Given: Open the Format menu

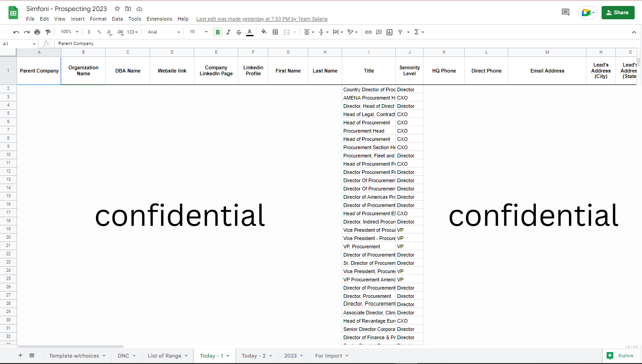Looking at the screenshot, I should point(98,19).
